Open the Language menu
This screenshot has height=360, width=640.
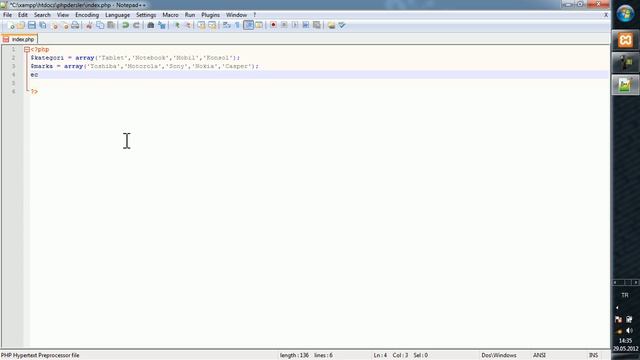coord(118,15)
